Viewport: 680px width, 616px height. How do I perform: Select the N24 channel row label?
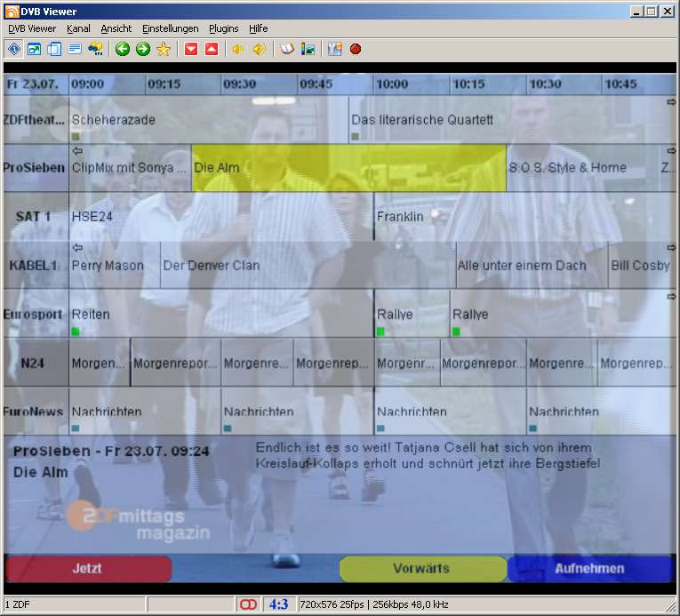(x=36, y=363)
